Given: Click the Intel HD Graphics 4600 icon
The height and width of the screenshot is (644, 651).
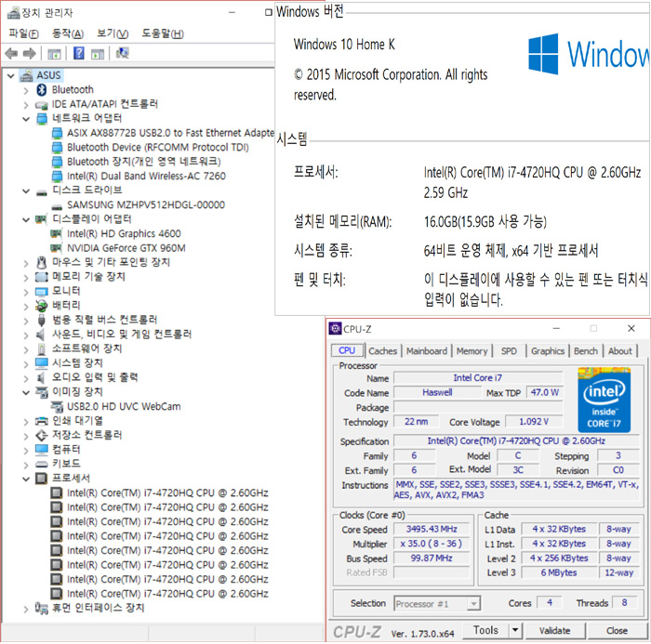Looking at the screenshot, I should pyautogui.click(x=56, y=234).
